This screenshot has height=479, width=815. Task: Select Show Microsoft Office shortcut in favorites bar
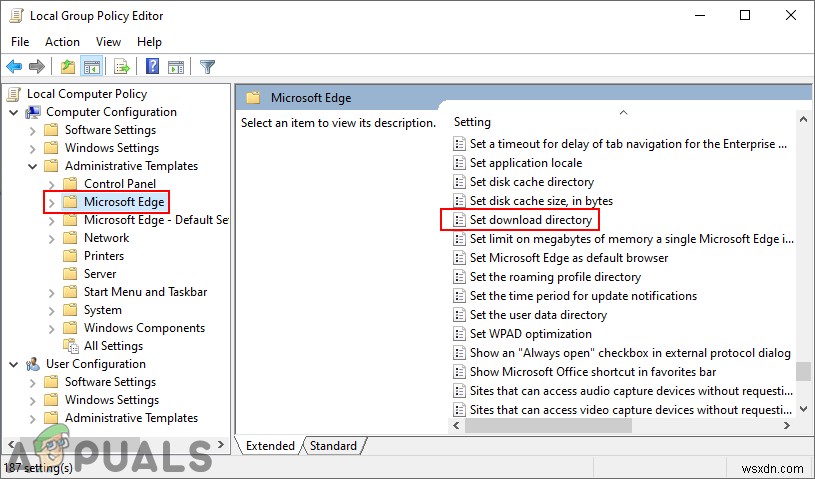point(593,371)
